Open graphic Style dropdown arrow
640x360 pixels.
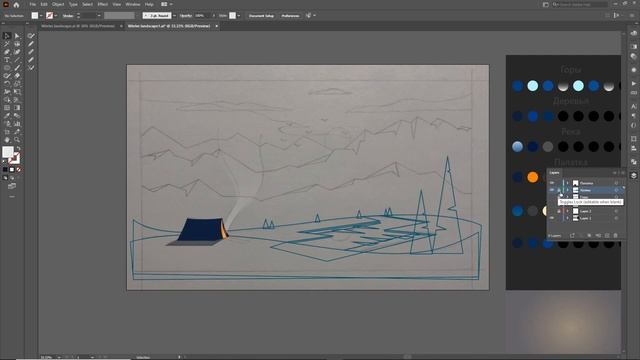(239, 16)
